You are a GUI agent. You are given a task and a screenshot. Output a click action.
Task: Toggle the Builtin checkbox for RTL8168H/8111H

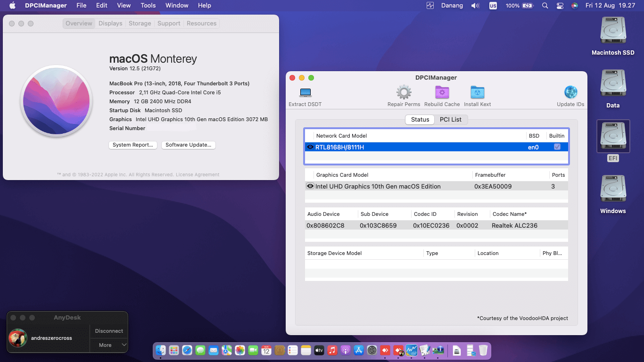point(557,147)
